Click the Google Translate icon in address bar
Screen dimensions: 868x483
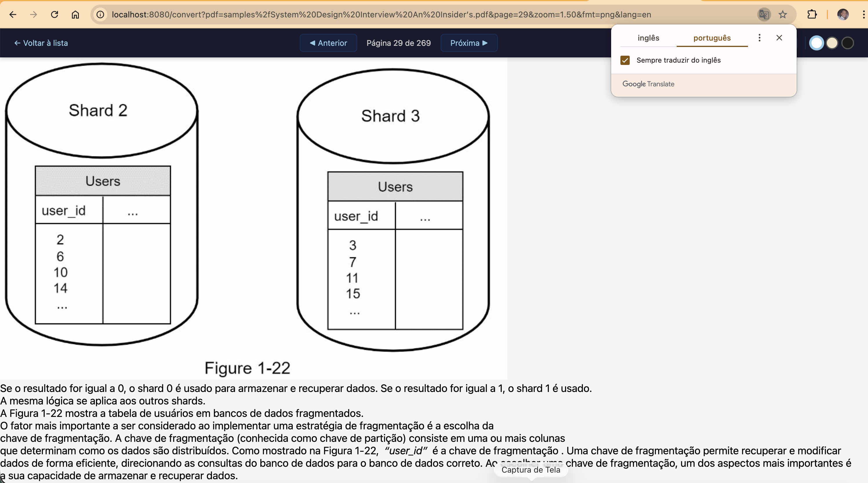(764, 14)
